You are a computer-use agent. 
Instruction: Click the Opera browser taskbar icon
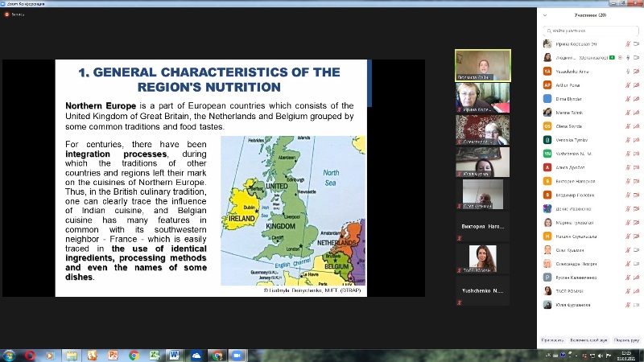click(29, 355)
